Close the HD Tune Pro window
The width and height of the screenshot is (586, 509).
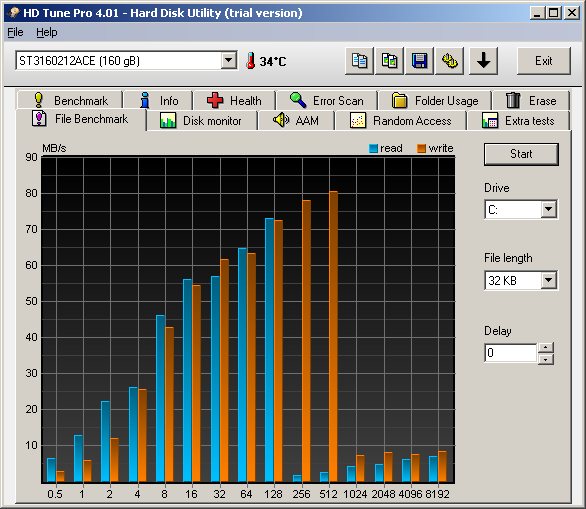coord(571,13)
